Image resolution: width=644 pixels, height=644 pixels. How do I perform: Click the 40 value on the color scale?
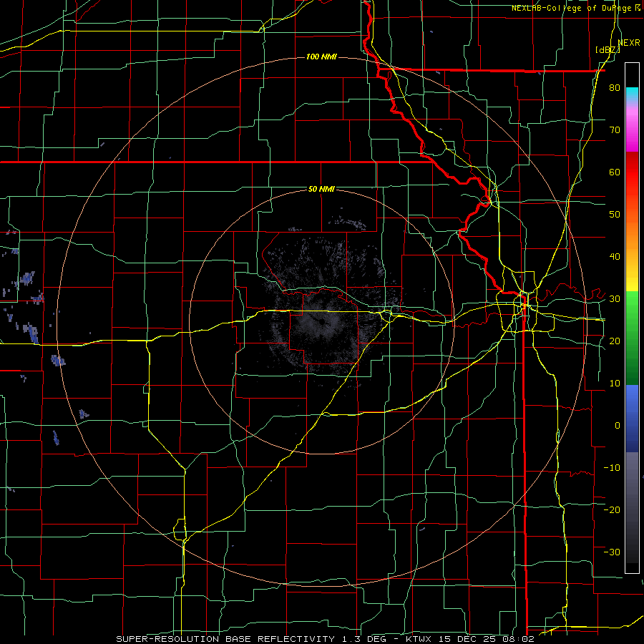pos(615,257)
